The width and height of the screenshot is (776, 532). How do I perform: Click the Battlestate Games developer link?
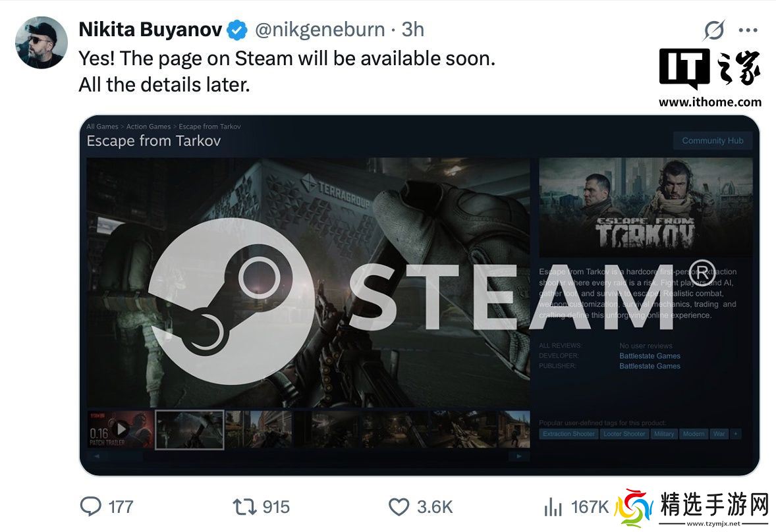point(650,356)
